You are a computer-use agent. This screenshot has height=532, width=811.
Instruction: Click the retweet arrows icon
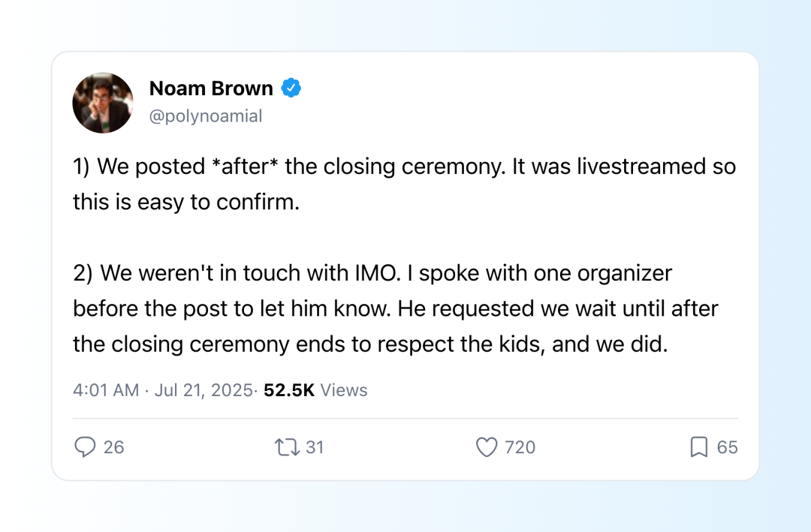pyautogui.click(x=287, y=446)
